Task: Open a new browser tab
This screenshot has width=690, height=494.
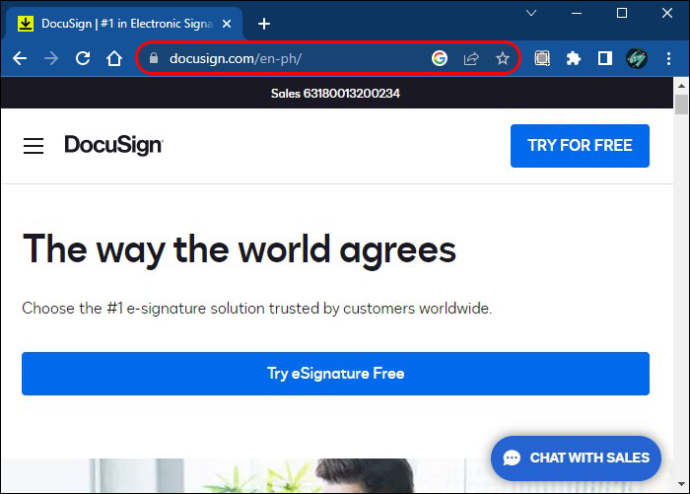Action: (264, 24)
